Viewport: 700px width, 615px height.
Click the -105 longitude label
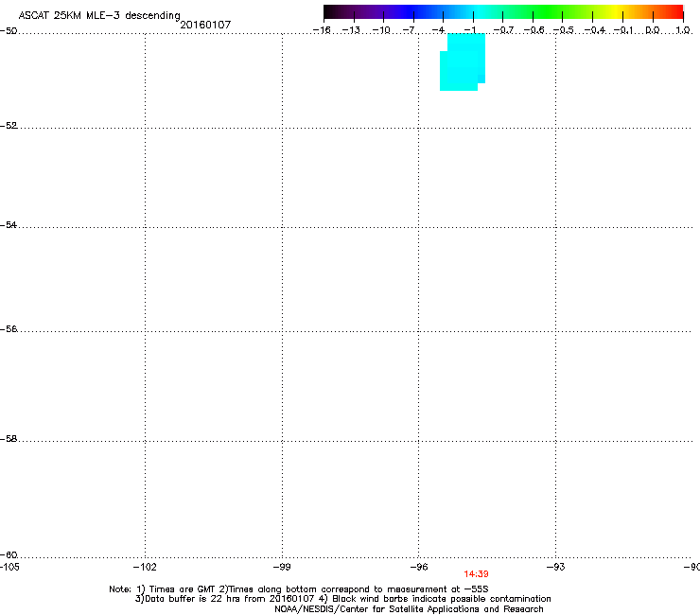(9, 567)
